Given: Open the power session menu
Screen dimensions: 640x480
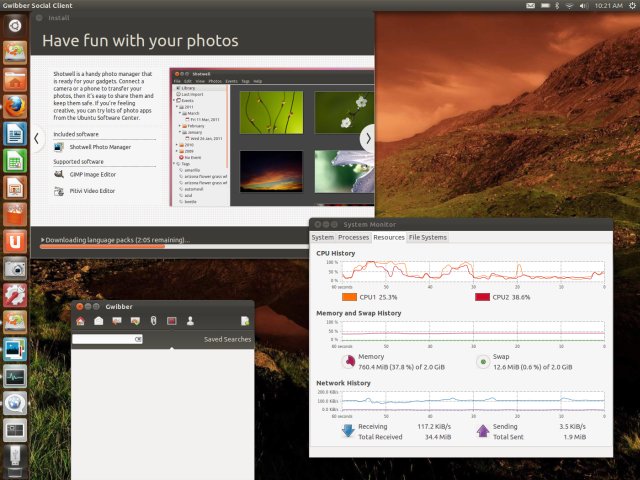Looking at the screenshot, I should tap(632, 5).
